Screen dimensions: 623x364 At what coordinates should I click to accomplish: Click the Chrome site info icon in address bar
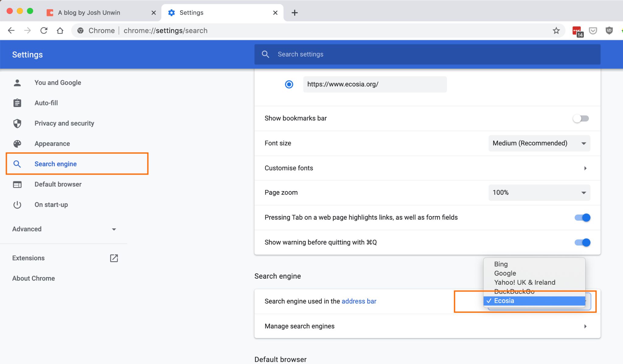tap(80, 30)
